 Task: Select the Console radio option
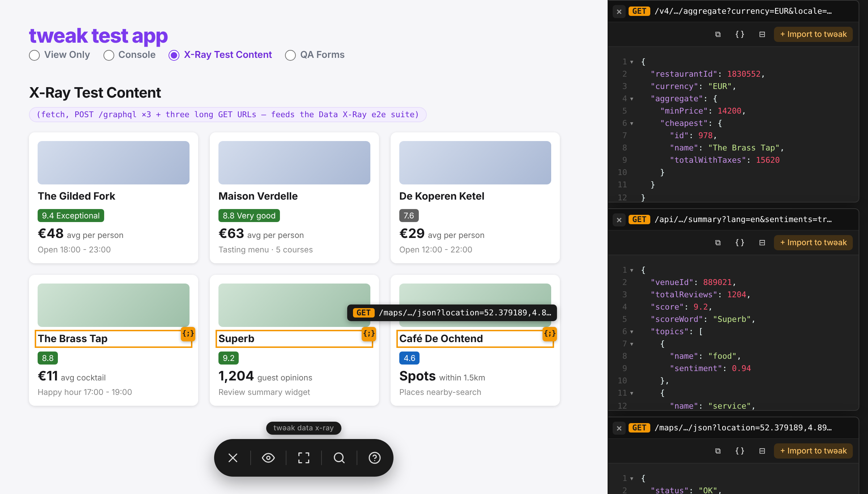109,55
